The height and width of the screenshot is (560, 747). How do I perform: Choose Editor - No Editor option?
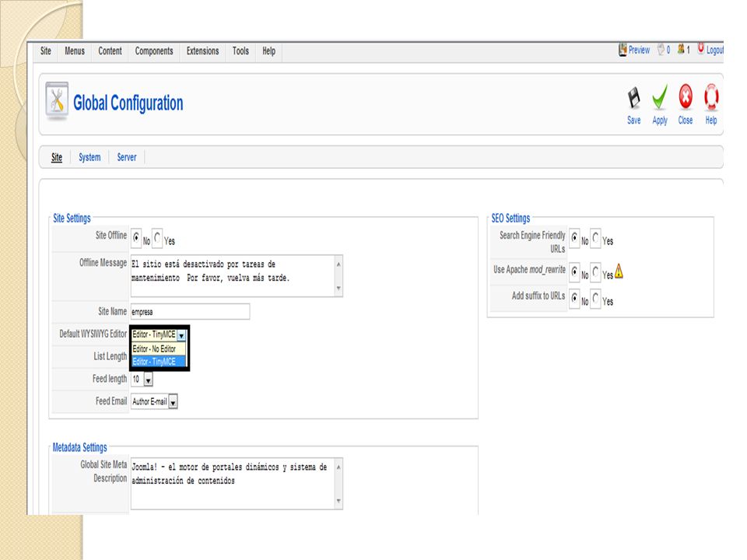coord(159,349)
